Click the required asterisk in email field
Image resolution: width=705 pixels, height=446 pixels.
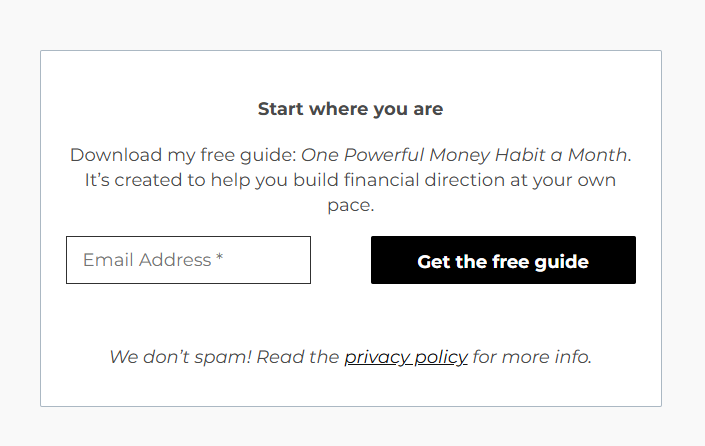tap(219, 260)
